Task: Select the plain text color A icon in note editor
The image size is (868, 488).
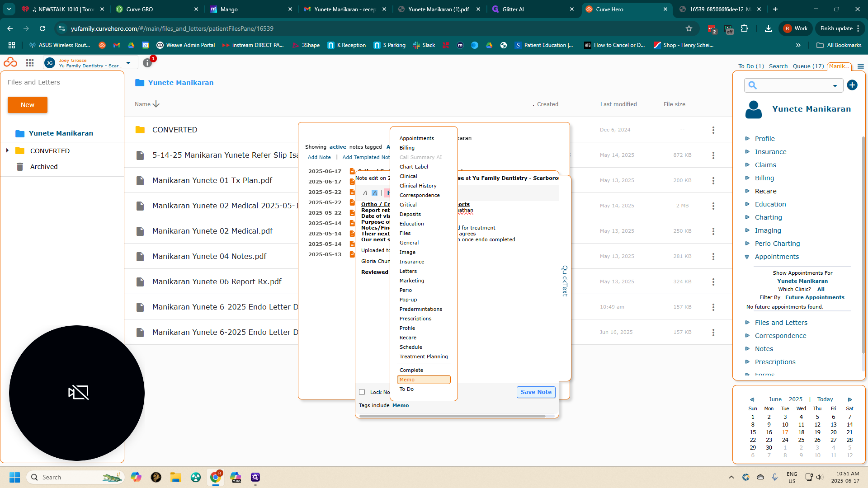Action: (365, 193)
